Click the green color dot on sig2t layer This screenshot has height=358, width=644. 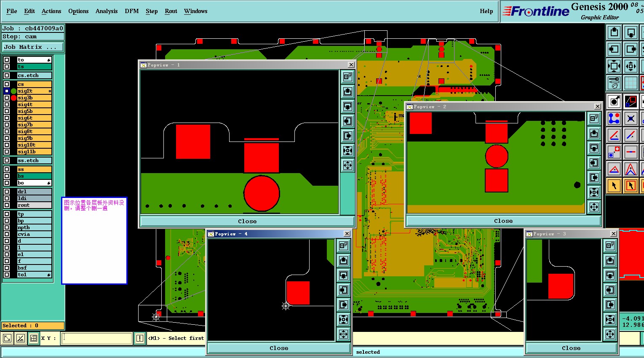[x=13, y=91]
